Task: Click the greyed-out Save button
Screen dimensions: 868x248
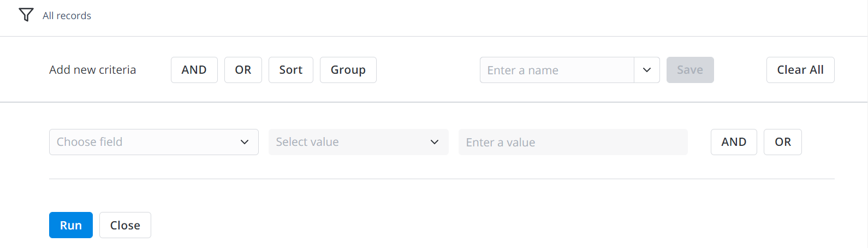Action: coord(689,70)
